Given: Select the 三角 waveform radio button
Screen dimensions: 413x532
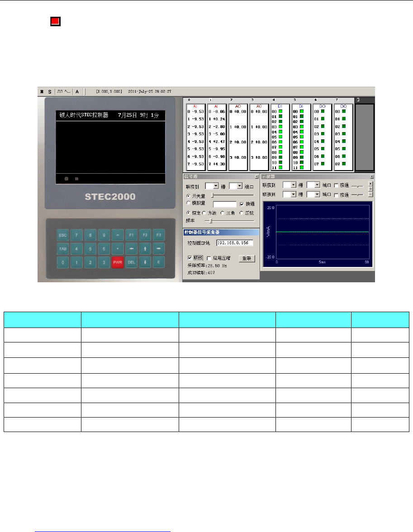Looking at the screenshot, I should (222, 213).
